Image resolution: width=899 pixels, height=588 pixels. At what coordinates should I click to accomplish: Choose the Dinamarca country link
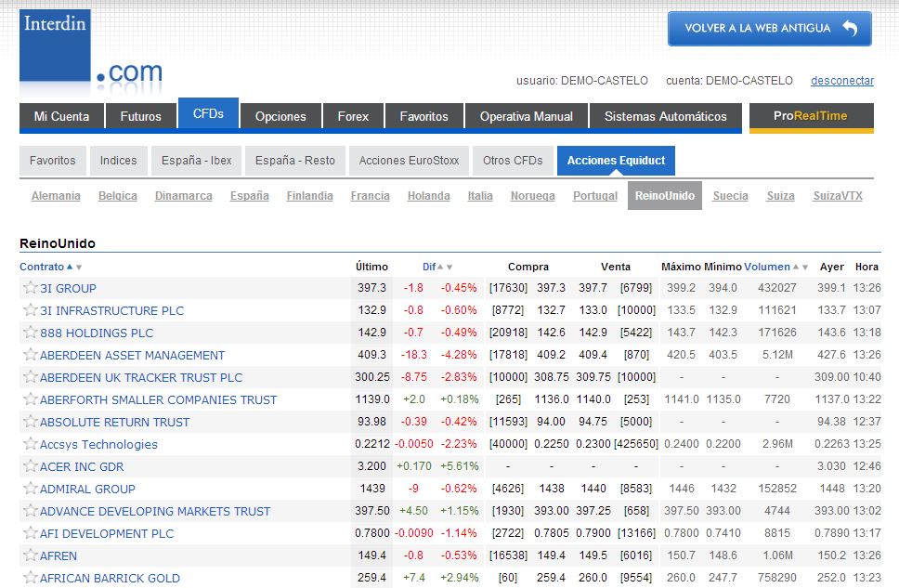184,196
